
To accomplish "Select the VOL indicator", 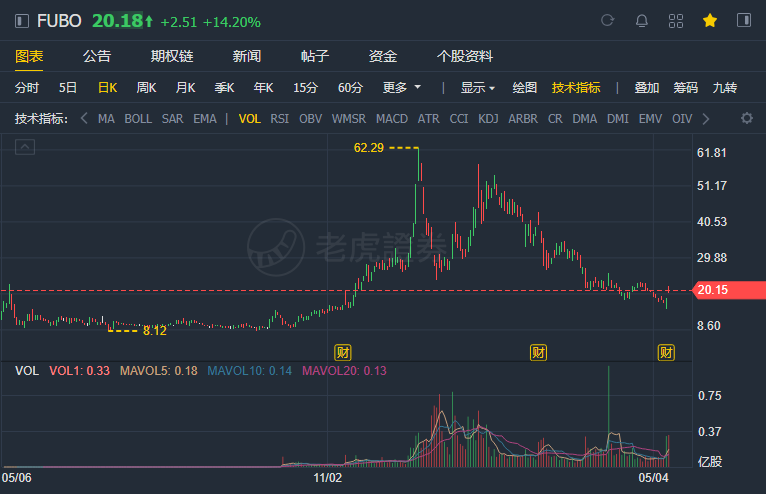I will (x=250, y=119).
